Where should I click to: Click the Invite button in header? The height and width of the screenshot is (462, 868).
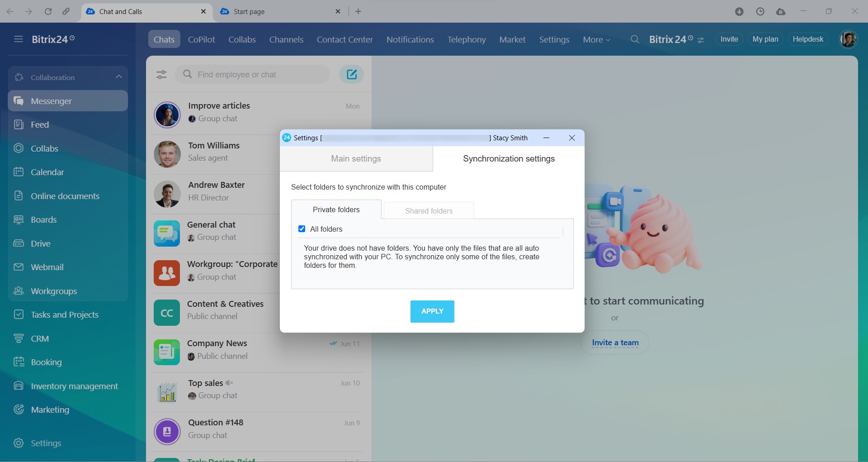tap(729, 39)
